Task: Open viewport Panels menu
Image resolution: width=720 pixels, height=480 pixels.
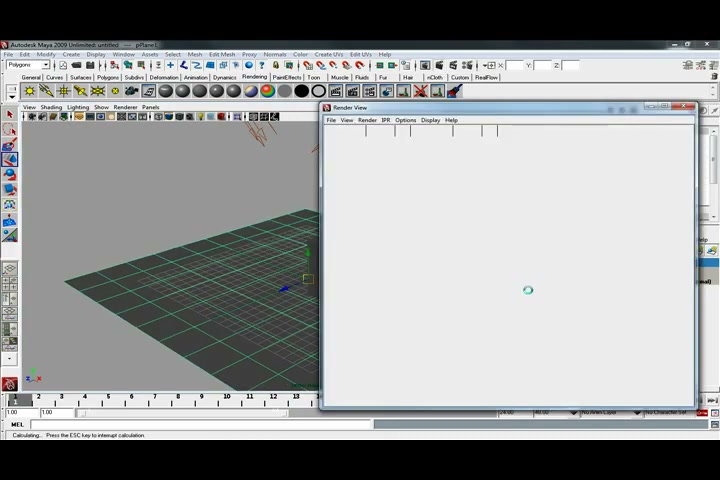Action: click(x=151, y=107)
